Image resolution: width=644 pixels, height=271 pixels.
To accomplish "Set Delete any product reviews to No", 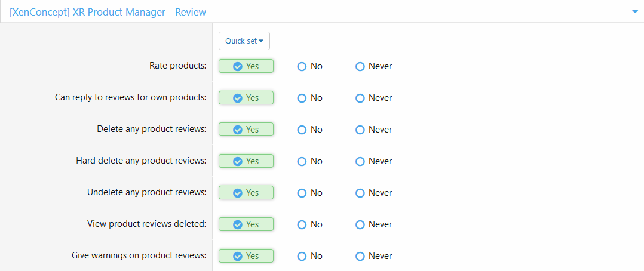I will (309, 130).
